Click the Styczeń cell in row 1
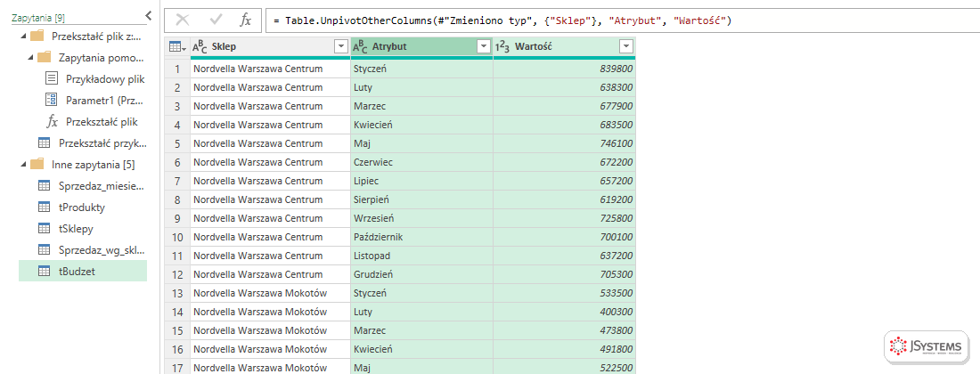This screenshot has height=374, width=980. click(422, 68)
